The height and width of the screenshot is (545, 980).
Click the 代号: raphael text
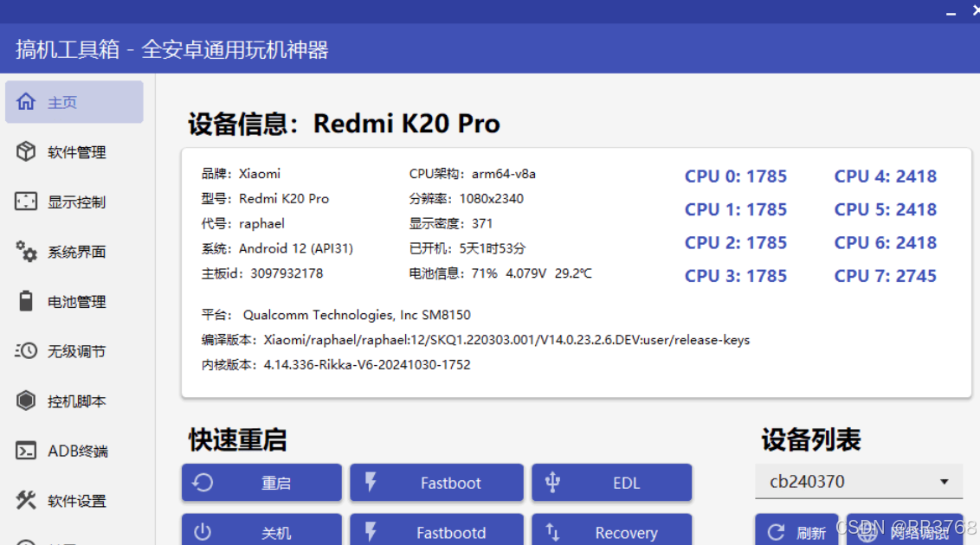point(242,223)
